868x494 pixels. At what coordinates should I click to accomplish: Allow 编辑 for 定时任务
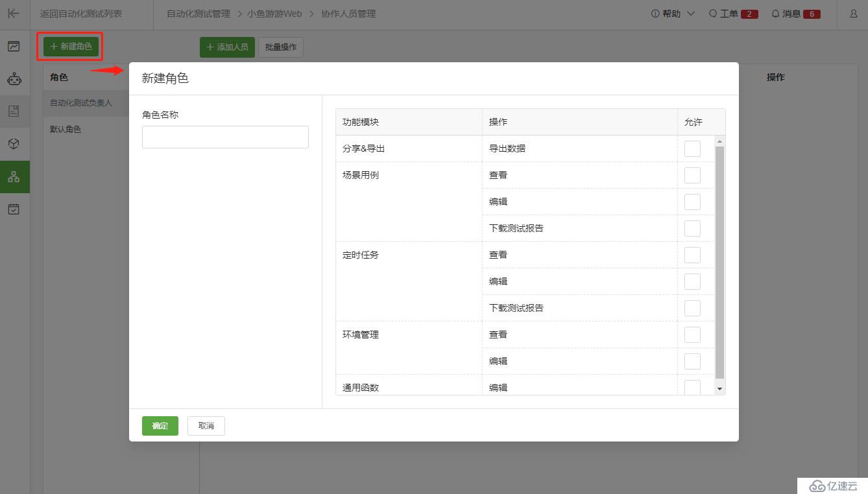click(692, 281)
